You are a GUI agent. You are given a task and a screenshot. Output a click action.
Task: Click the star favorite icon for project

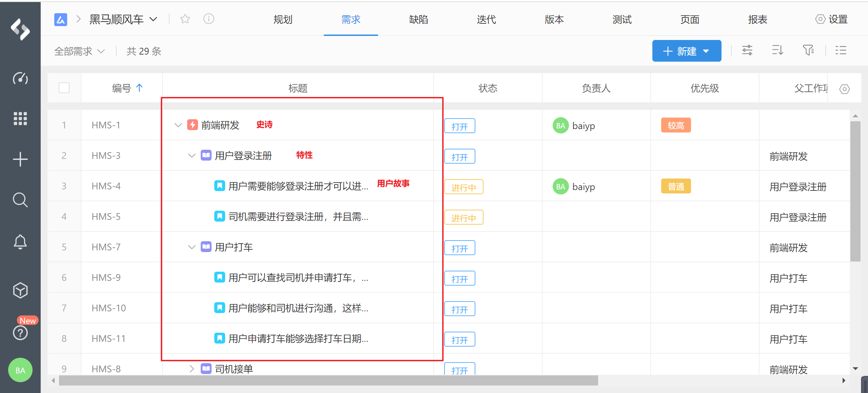point(185,19)
